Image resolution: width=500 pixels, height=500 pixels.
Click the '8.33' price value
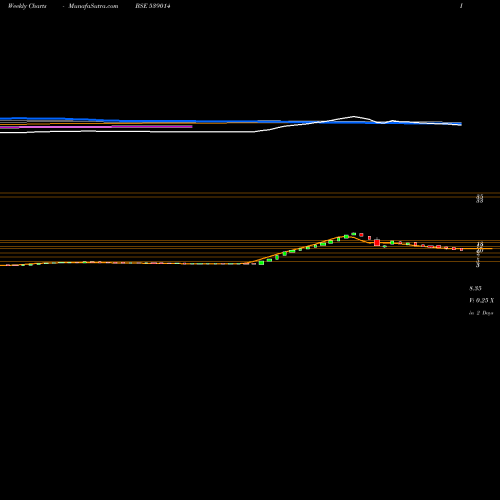tap(475, 288)
